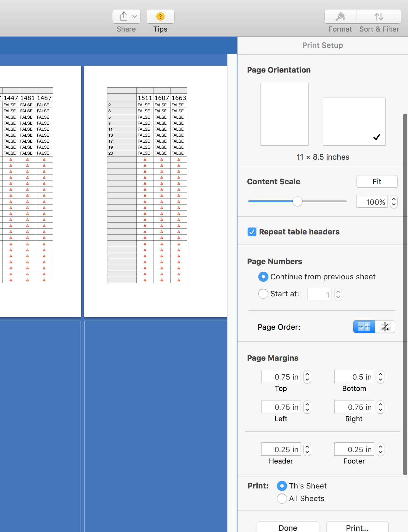408x532 pixels.
Task: Open the Format inspector
Action: pyautogui.click(x=340, y=16)
